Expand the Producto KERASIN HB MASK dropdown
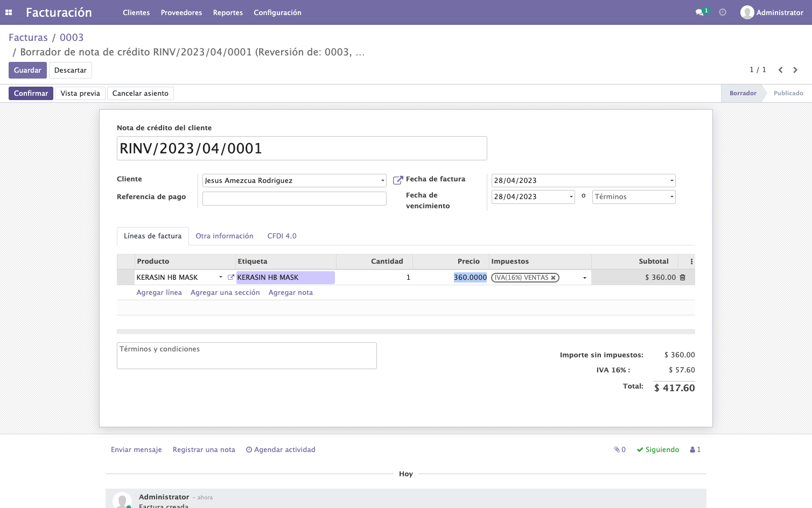 (x=221, y=277)
